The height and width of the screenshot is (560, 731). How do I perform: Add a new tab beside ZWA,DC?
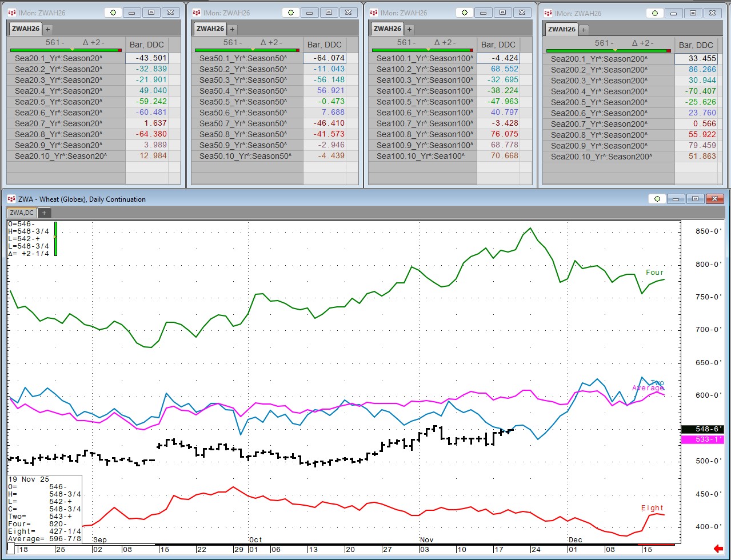[44, 213]
